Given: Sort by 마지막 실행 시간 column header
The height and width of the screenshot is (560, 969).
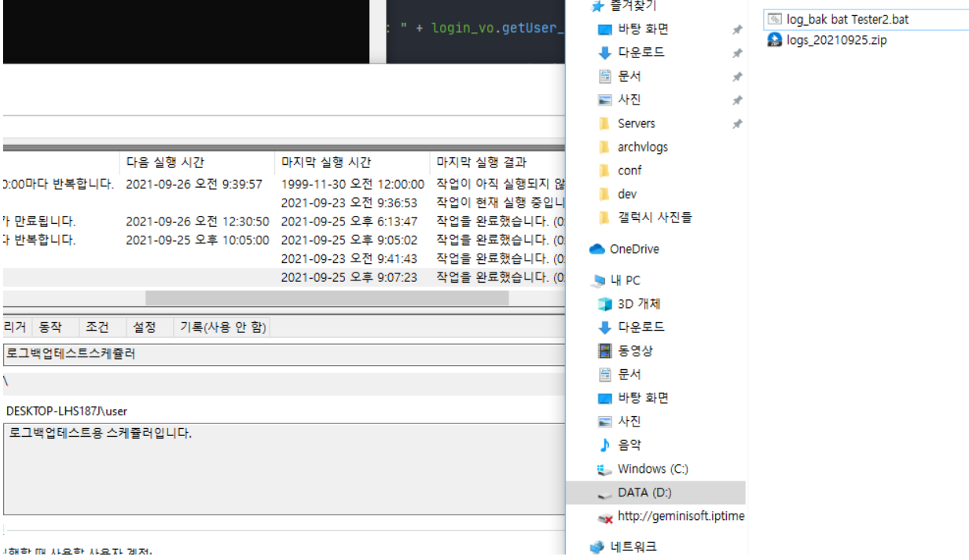Looking at the screenshot, I should (x=327, y=163).
